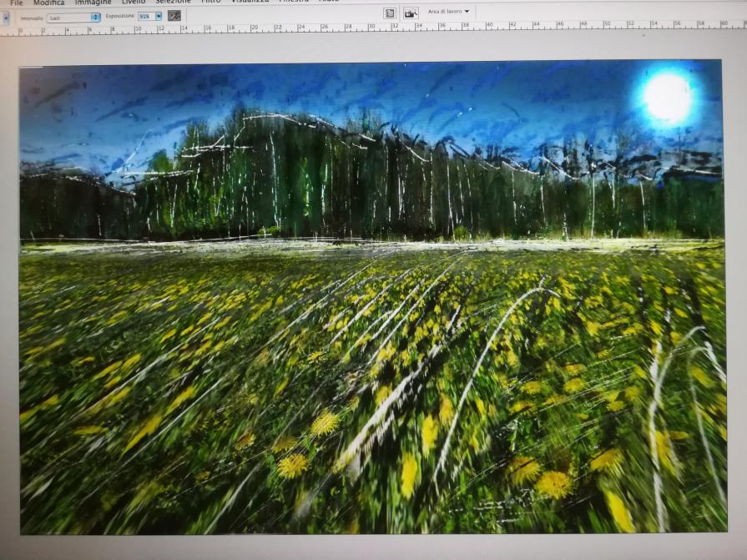The height and width of the screenshot is (560, 747).
Task: Click the Esposizione label in options bar
Action: (120, 16)
